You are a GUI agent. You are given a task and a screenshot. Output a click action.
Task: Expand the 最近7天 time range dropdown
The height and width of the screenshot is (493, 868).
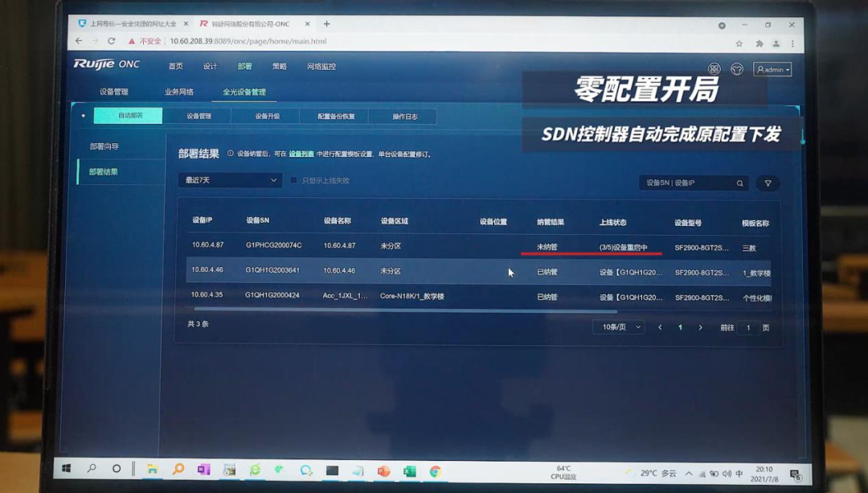click(230, 180)
